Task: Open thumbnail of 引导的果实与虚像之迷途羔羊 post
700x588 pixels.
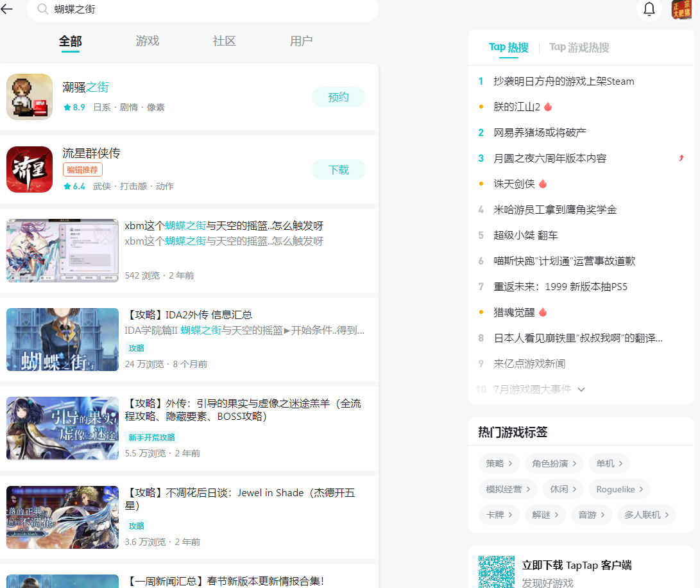Action: 62,429
